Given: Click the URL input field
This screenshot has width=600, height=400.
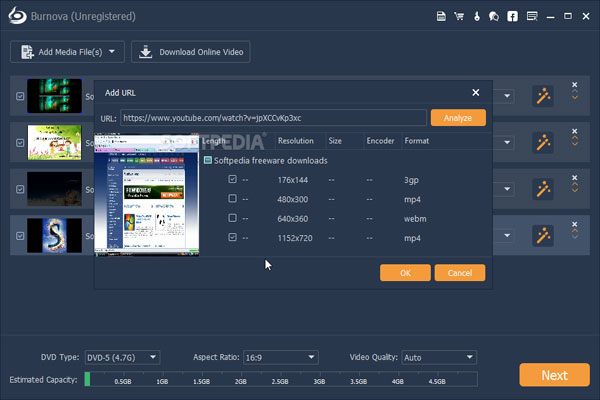Looking at the screenshot, I should coord(273,118).
